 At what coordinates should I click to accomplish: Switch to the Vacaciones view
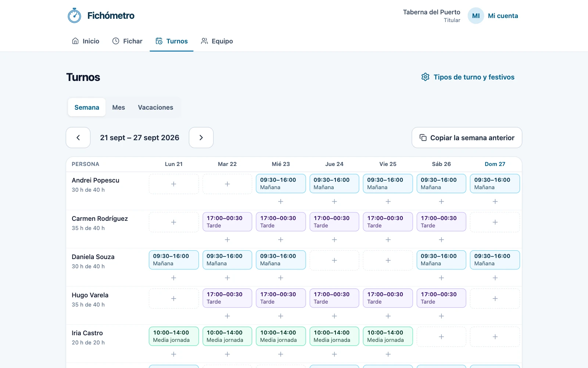pos(155,107)
